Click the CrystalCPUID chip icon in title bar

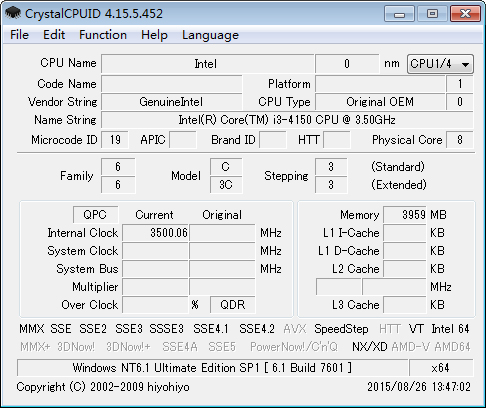point(13,13)
